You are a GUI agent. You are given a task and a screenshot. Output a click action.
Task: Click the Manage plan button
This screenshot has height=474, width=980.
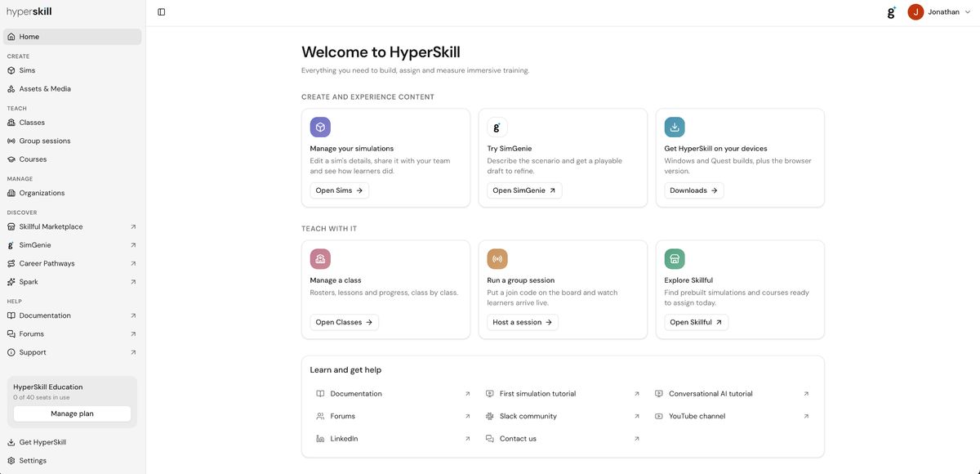point(72,414)
